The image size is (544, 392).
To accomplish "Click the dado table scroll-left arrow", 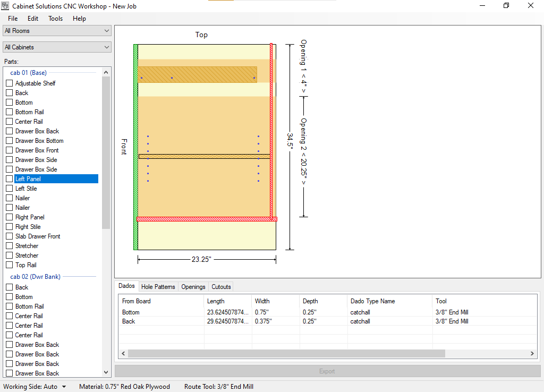I will (123, 353).
